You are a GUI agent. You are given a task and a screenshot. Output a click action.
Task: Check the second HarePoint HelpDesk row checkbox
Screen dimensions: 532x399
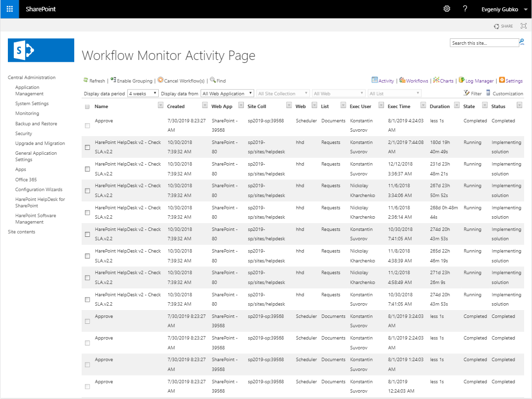click(x=88, y=169)
